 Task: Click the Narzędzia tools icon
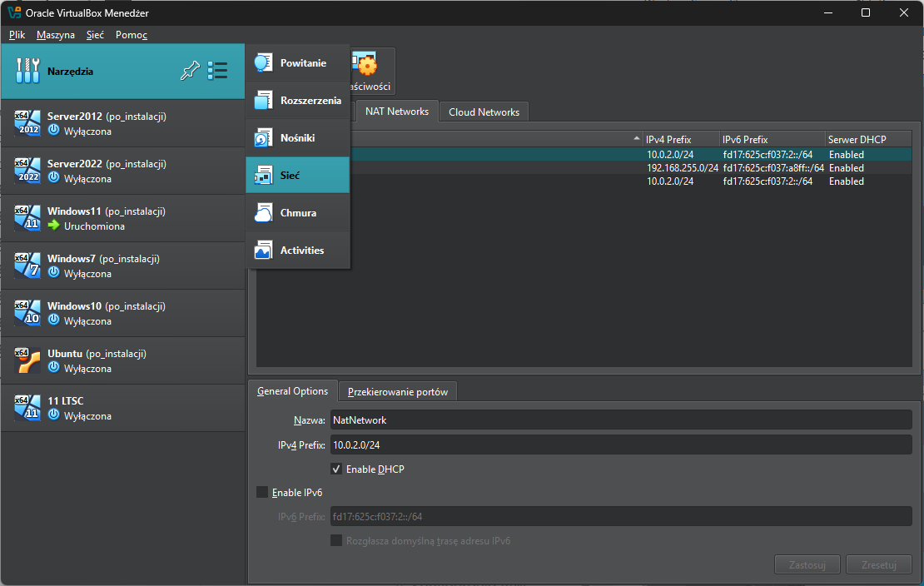tap(27, 71)
